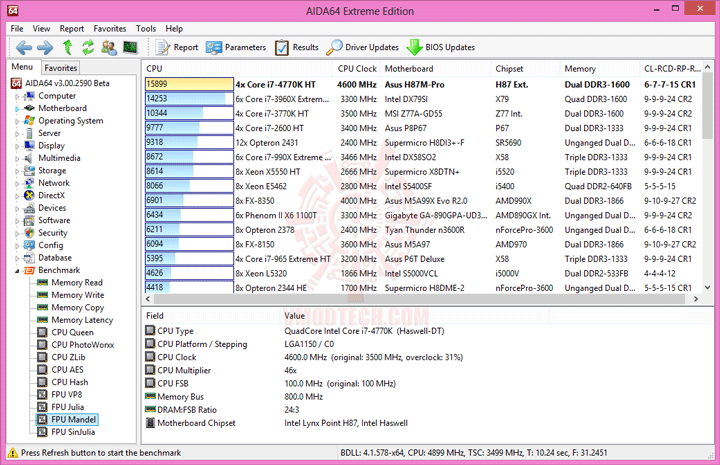
Task: Open the Memory Read benchmark
Action: [x=77, y=282]
